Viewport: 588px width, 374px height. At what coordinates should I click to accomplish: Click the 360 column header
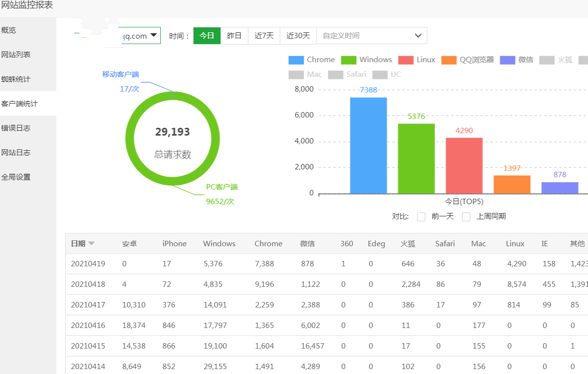click(346, 244)
